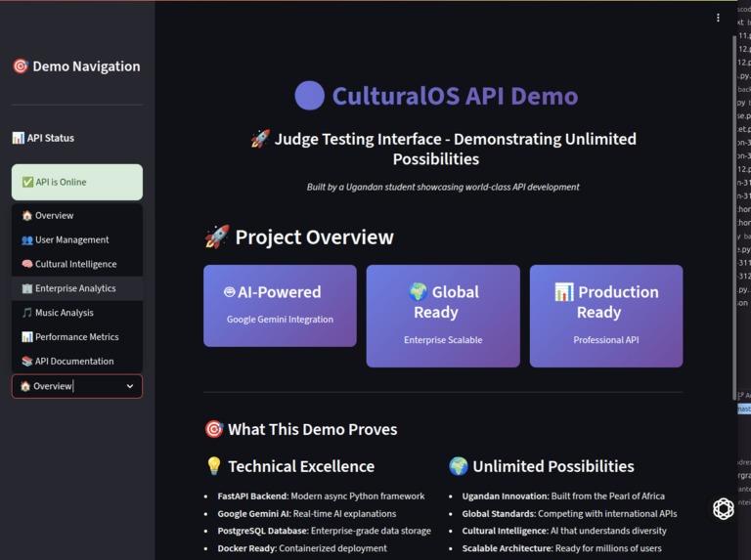The width and height of the screenshot is (751, 560).
Task: Click the target icon beside What This Demo Proves
Action: (214, 429)
